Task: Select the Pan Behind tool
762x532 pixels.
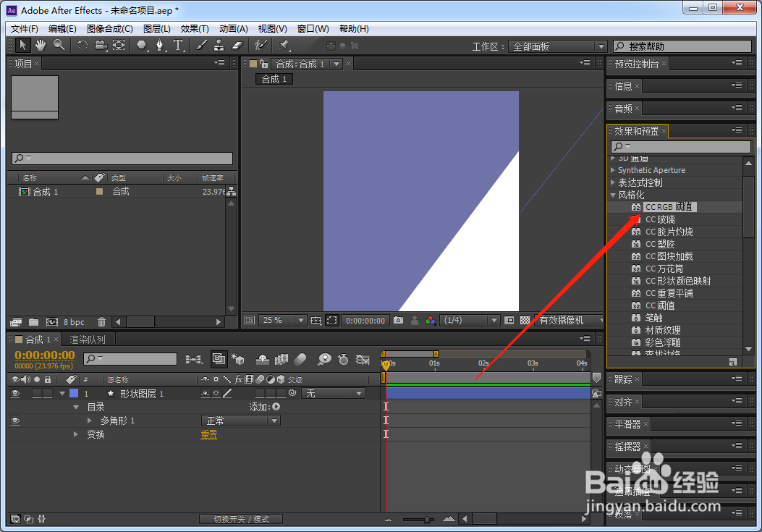Action: [119, 46]
